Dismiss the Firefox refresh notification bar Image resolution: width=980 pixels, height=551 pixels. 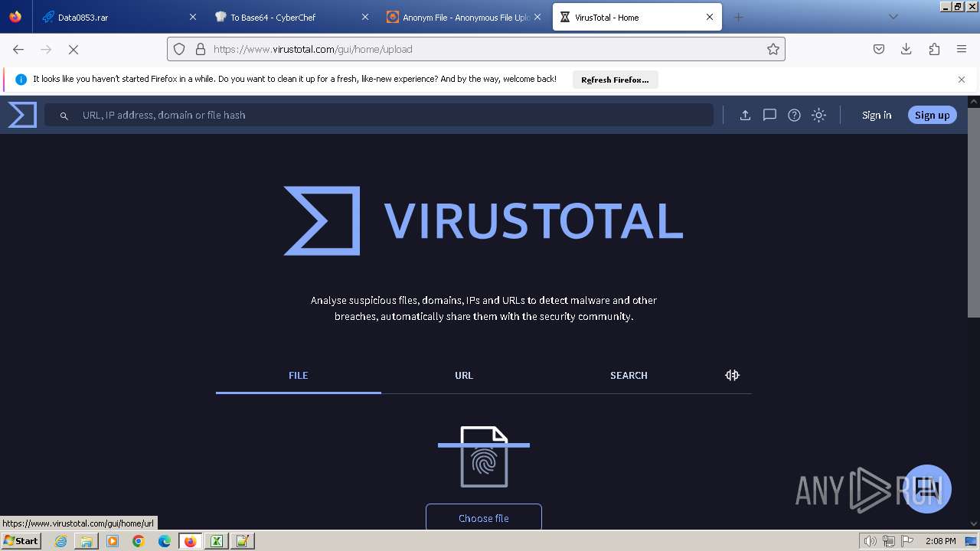[962, 80]
